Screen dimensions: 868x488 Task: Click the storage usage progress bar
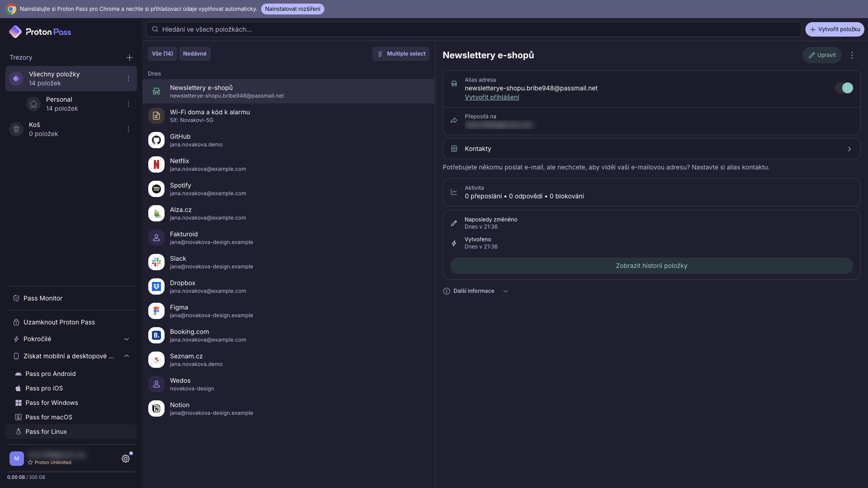(x=71, y=472)
